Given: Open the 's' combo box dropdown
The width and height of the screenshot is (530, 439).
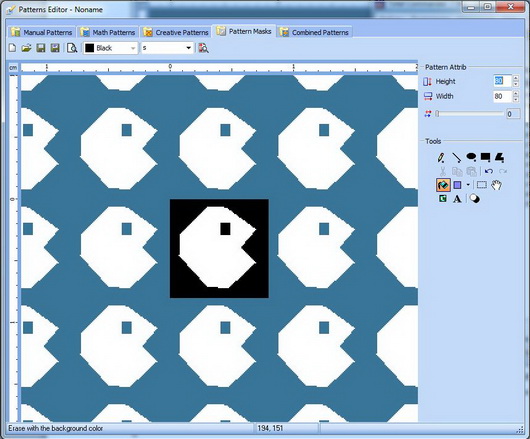Looking at the screenshot, I should [x=189, y=48].
